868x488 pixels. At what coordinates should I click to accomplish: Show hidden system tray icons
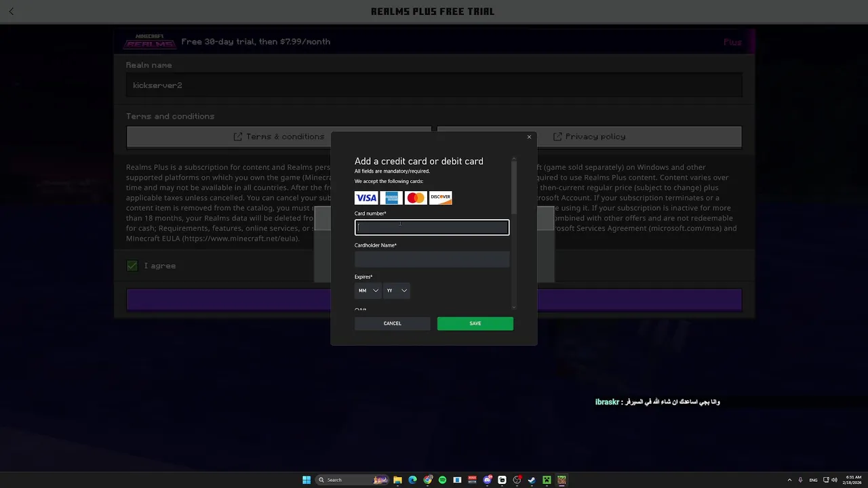tap(789, 480)
